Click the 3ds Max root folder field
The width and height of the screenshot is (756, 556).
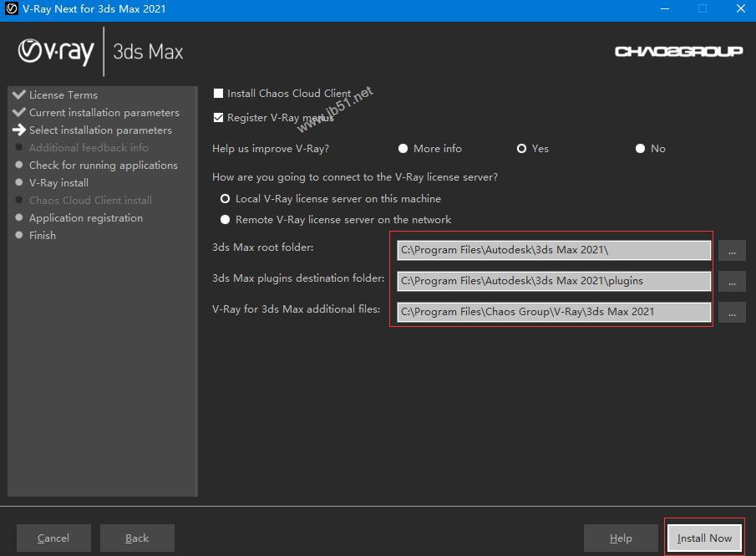[553, 251]
